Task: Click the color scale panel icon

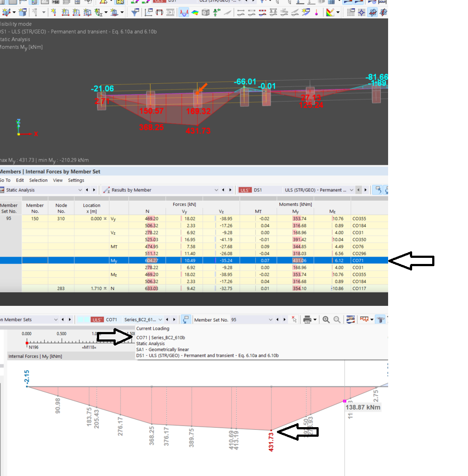Action: [x=330, y=13]
